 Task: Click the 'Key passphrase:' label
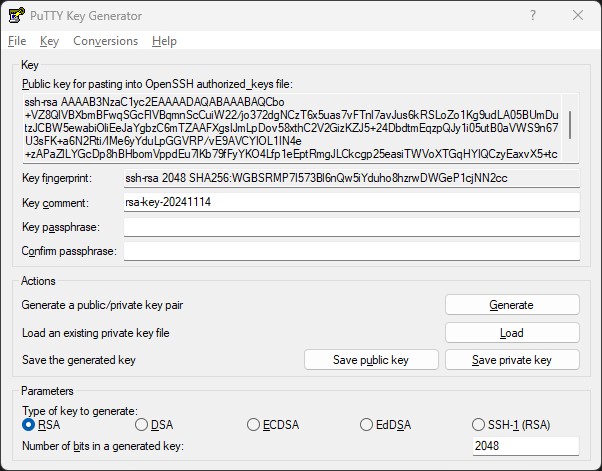point(61,227)
